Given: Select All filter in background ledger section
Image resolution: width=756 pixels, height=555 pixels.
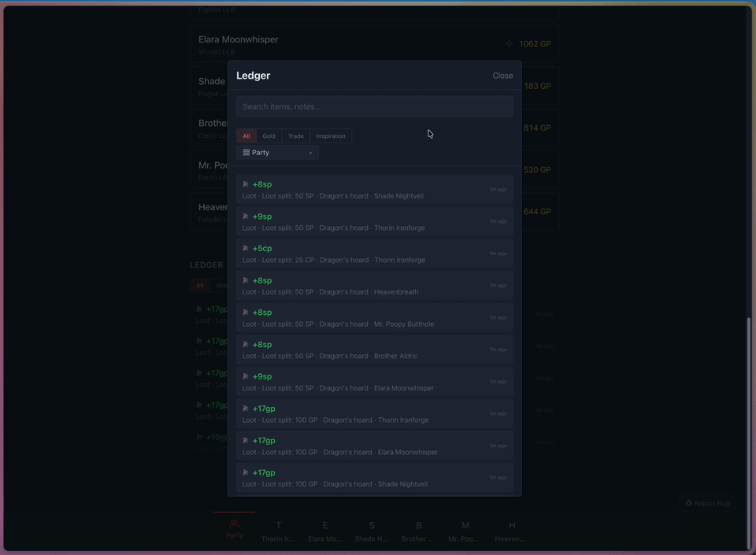Looking at the screenshot, I should click(199, 286).
